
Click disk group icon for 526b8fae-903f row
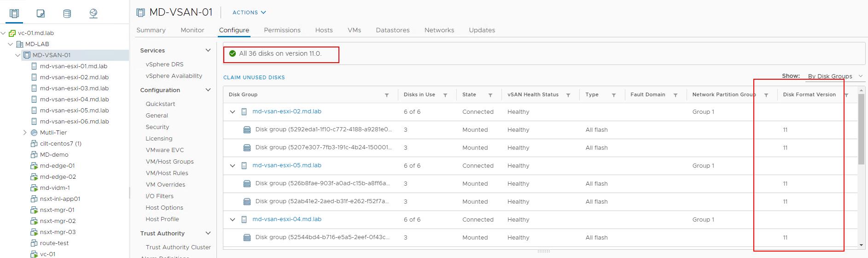click(247, 184)
